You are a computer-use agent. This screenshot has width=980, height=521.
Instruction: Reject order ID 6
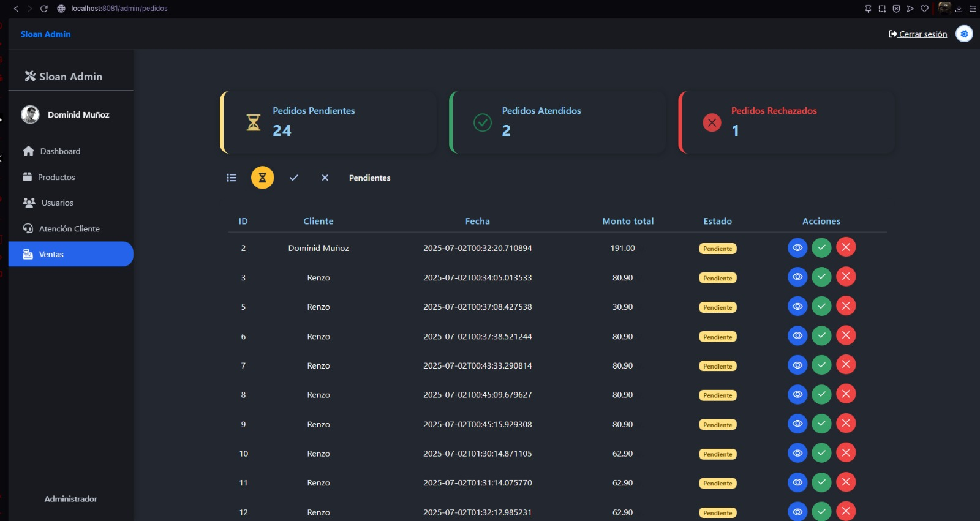click(846, 335)
